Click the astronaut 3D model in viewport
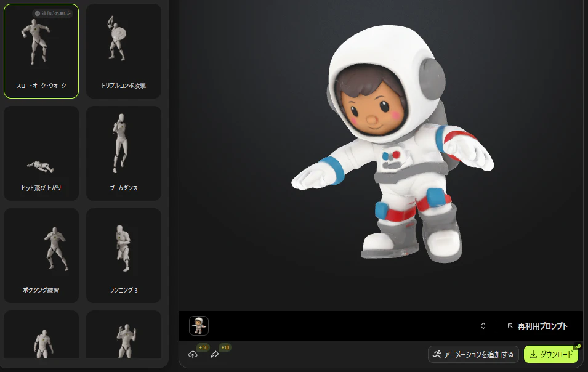The width and height of the screenshot is (588, 372). (x=393, y=144)
